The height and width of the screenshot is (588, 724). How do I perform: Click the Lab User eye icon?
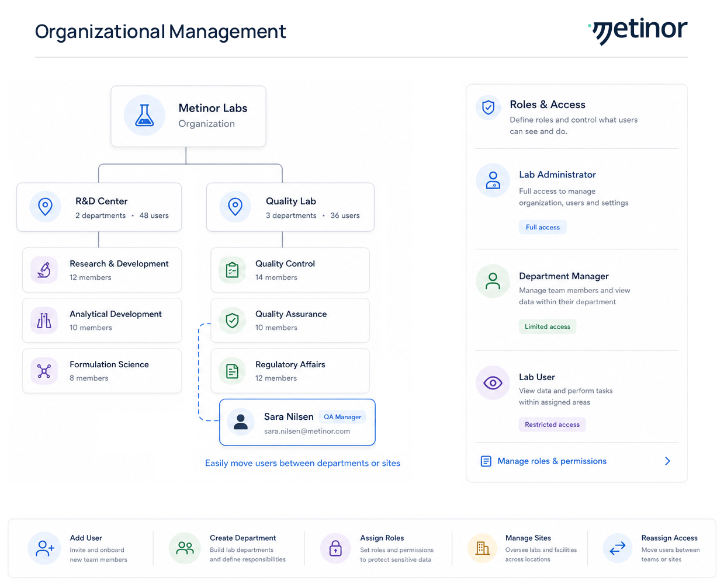(x=493, y=382)
